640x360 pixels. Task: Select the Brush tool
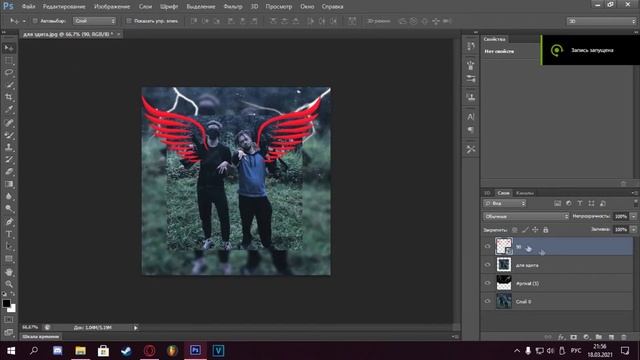point(9,135)
